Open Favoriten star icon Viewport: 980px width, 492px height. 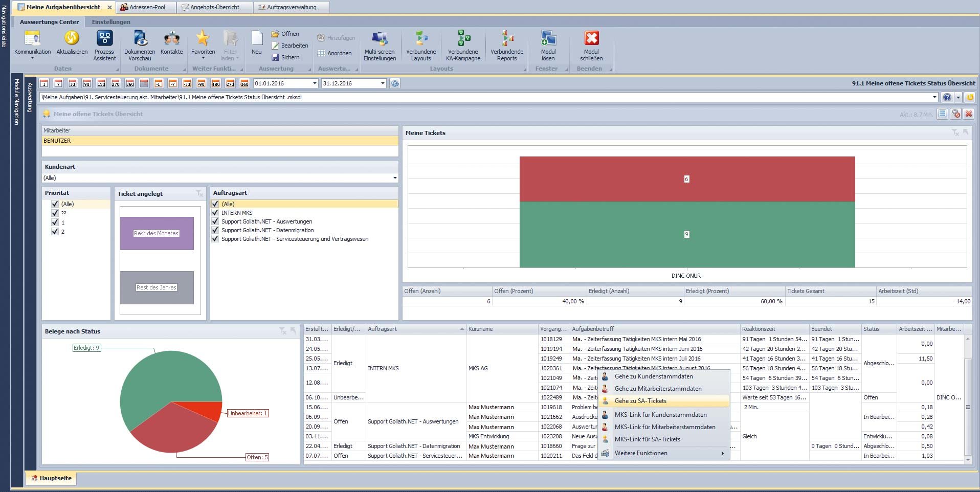pos(203,39)
